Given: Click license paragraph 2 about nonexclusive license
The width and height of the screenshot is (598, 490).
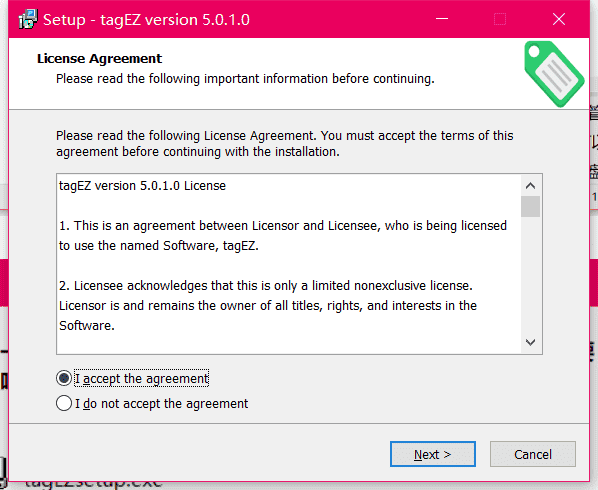Looking at the screenshot, I should [268, 305].
